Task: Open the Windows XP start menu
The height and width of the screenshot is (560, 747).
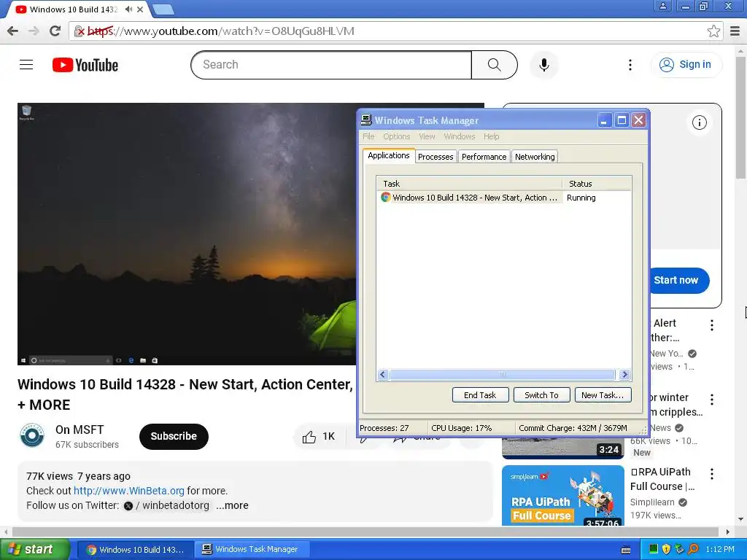Action: 35,550
